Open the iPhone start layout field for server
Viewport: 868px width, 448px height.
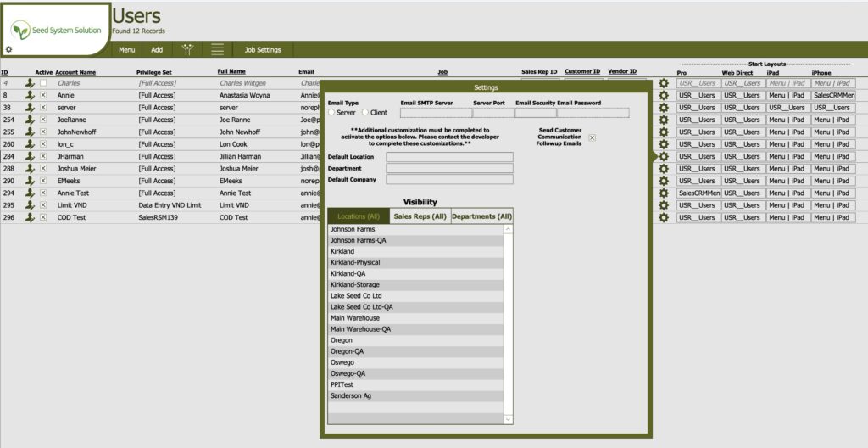[832, 108]
